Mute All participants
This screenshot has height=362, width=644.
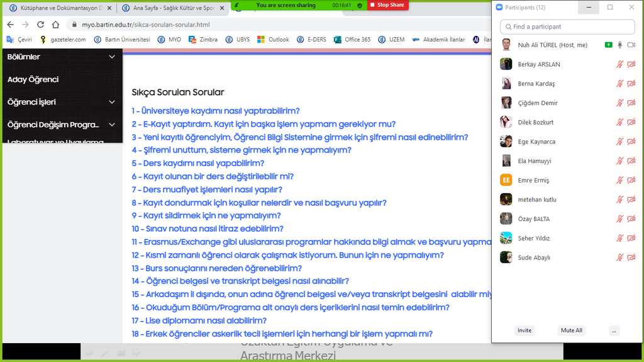[571, 331]
